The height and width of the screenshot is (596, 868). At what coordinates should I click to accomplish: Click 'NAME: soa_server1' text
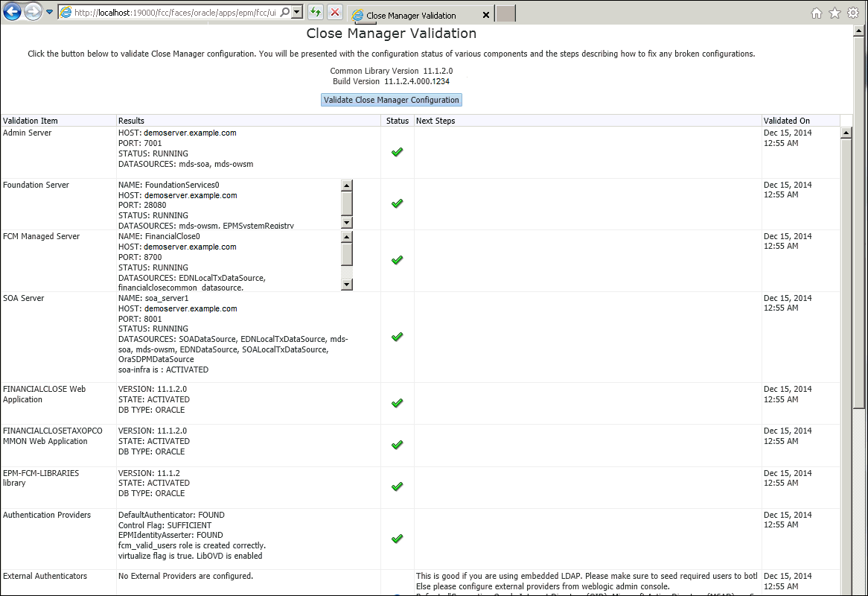(153, 298)
